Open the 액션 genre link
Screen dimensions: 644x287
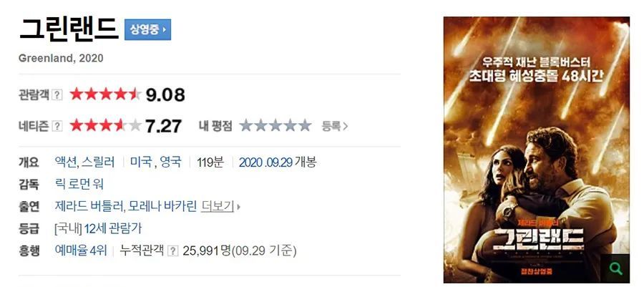(66, 162)
